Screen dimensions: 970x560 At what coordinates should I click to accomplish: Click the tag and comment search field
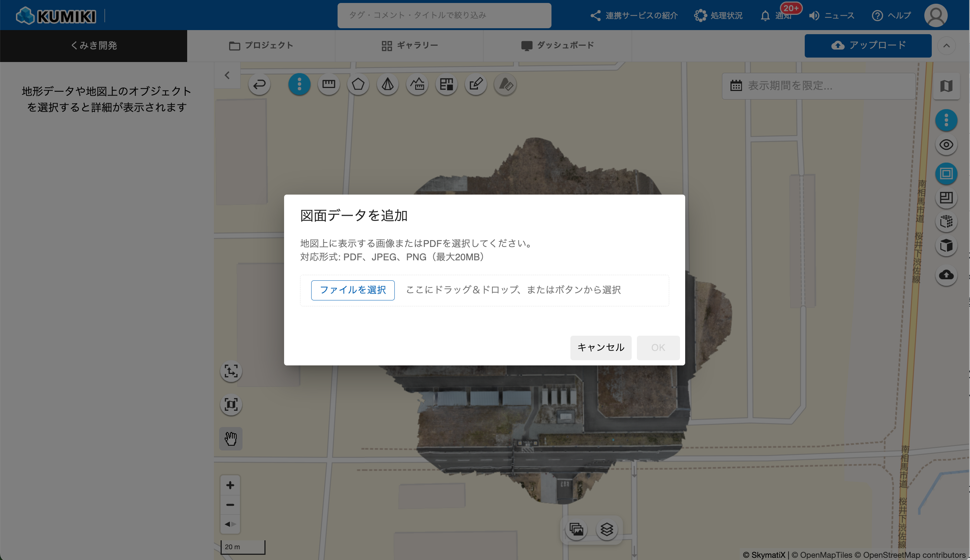coord(444,15)
